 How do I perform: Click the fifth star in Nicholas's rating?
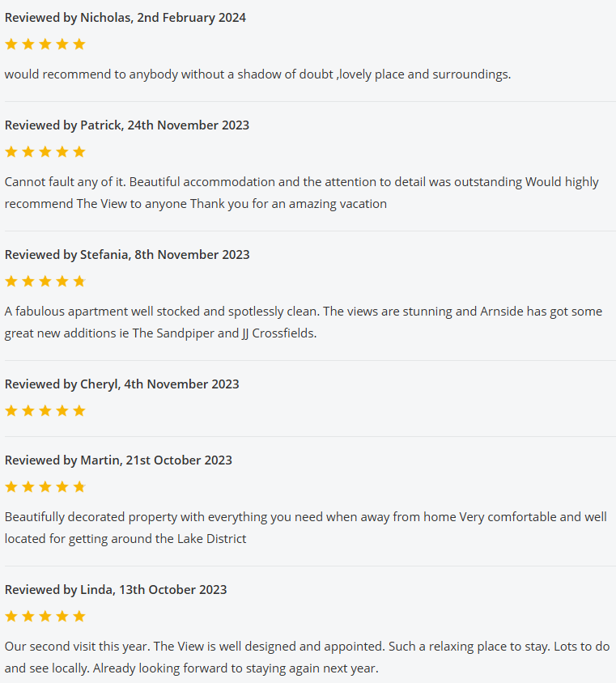pos(79,45)
